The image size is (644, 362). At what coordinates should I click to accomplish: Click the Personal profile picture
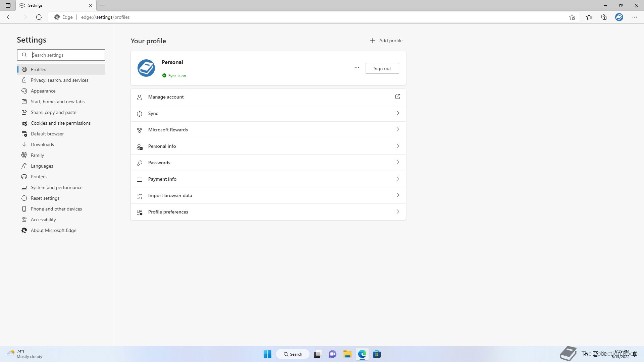pos(146,68)
